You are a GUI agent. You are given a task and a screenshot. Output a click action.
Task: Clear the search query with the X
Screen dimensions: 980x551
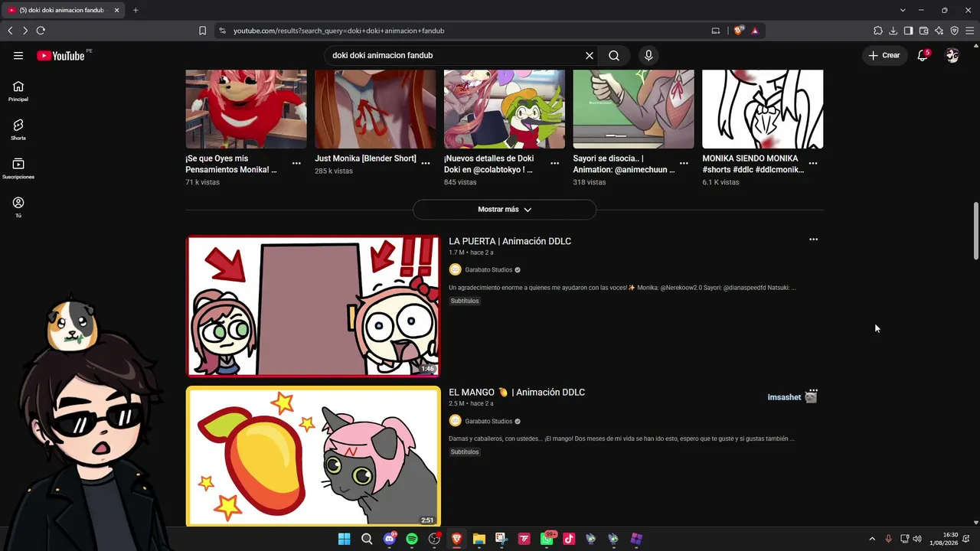[x=590, y=55]
